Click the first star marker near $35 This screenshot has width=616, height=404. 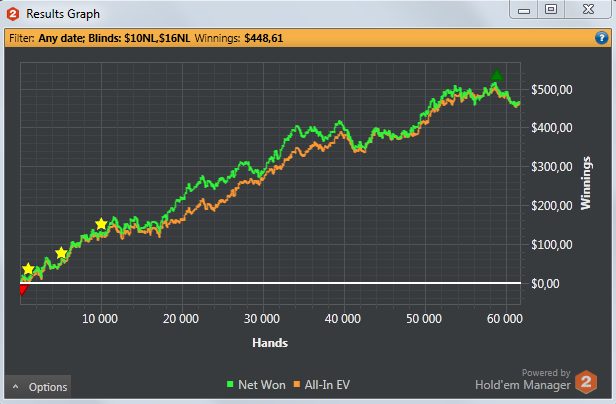click(28, 269)
